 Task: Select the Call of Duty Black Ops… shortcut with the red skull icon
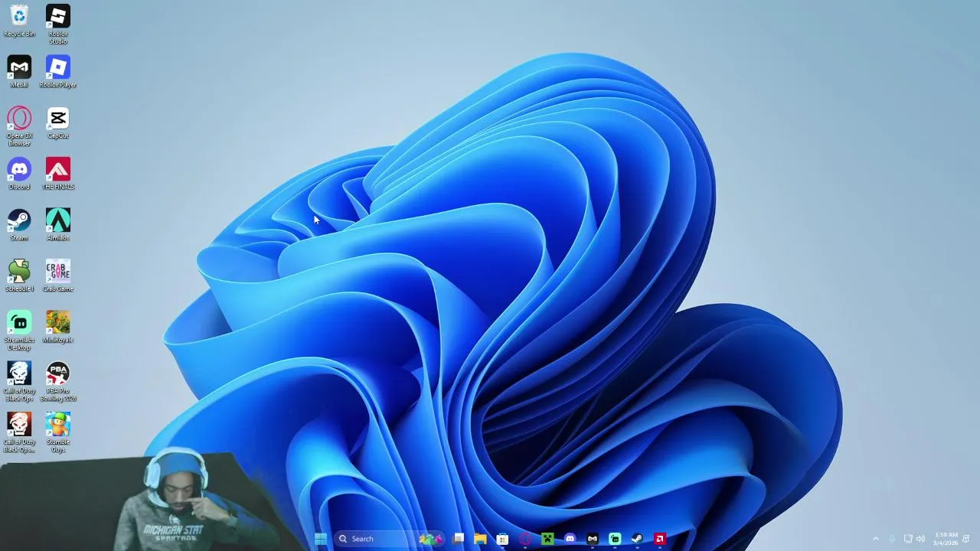pyautogui.click(x=19, y=432)
